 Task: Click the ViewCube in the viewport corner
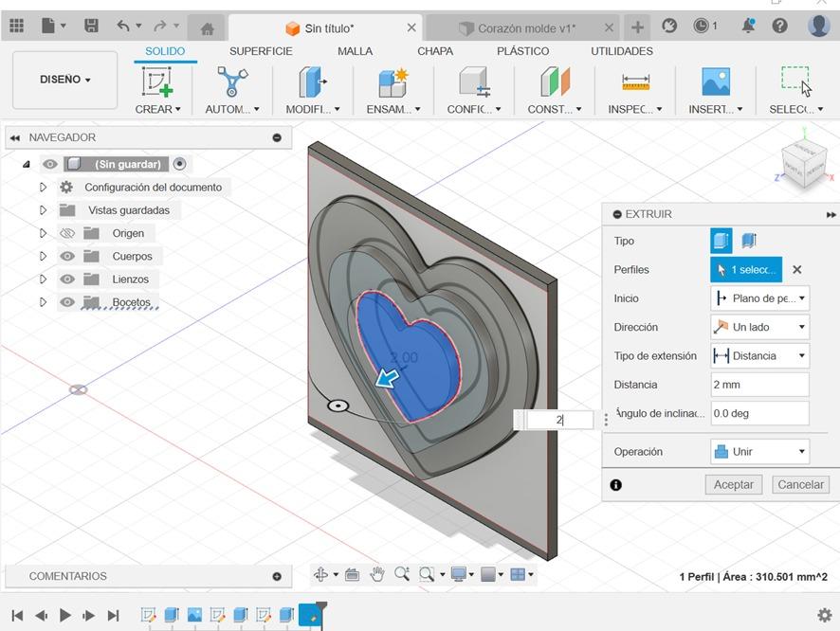click(x=802, y=165)
